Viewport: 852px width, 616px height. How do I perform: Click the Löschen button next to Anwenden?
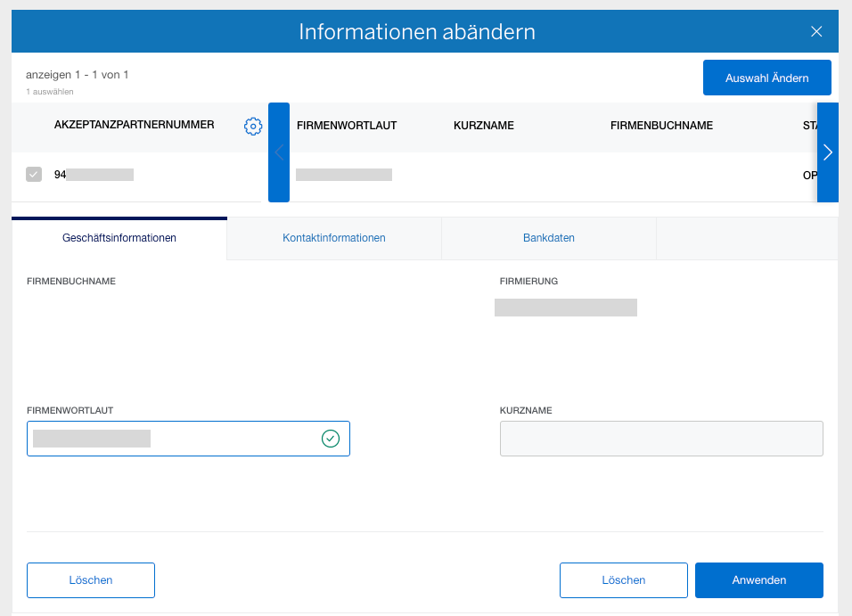click(x=623, y=579)
